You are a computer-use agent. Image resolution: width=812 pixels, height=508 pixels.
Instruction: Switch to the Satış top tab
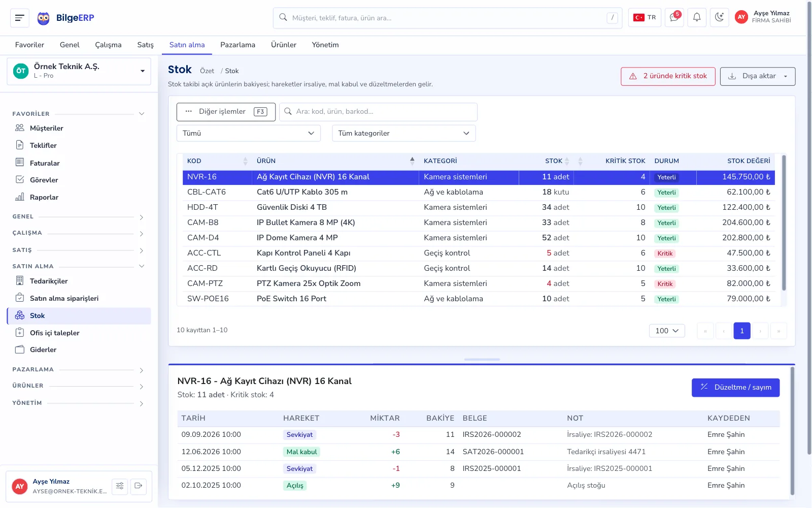coord(145,45)
